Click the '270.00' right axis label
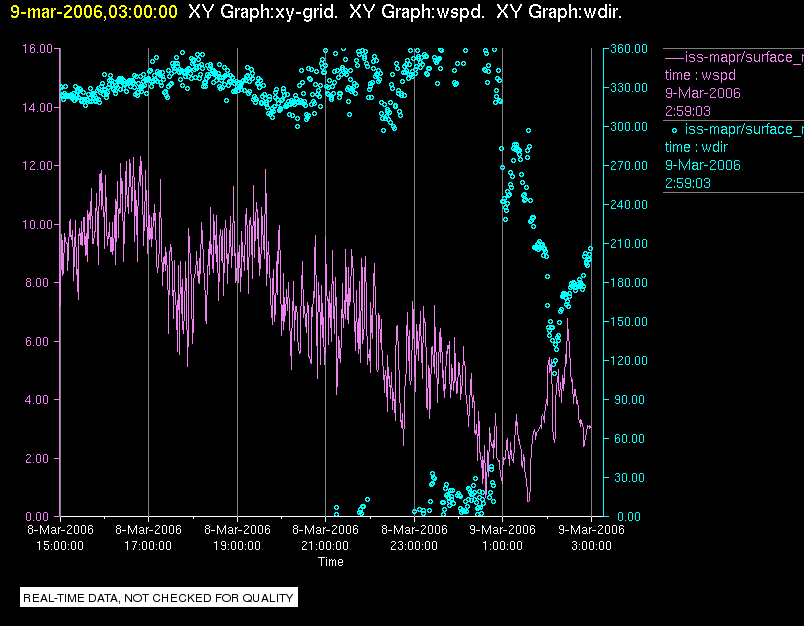This screenshot has height=626, width=804. point(629,166)
